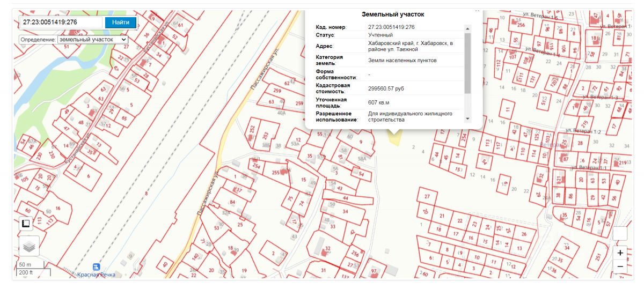This screenshot has width=644, height=289.
Task: Click the popup scrollbar up arrow
Action: click(x=467, y=28)
